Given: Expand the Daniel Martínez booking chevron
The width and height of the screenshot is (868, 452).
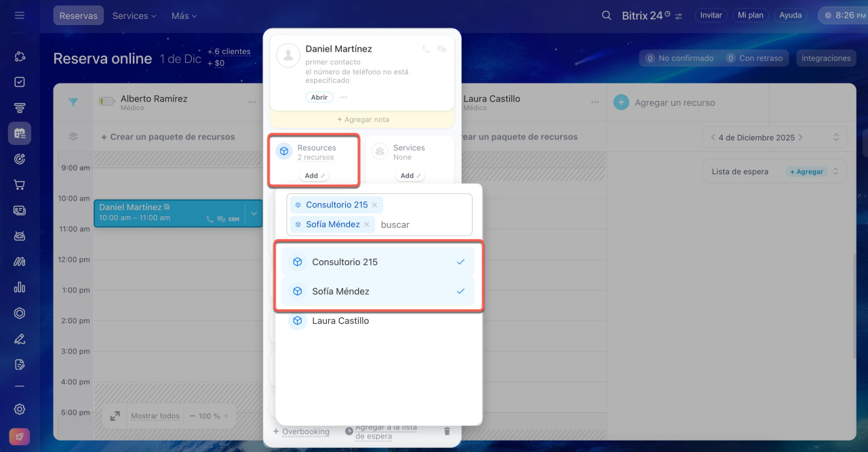Looking at the screenshot, I should point(254,213).
